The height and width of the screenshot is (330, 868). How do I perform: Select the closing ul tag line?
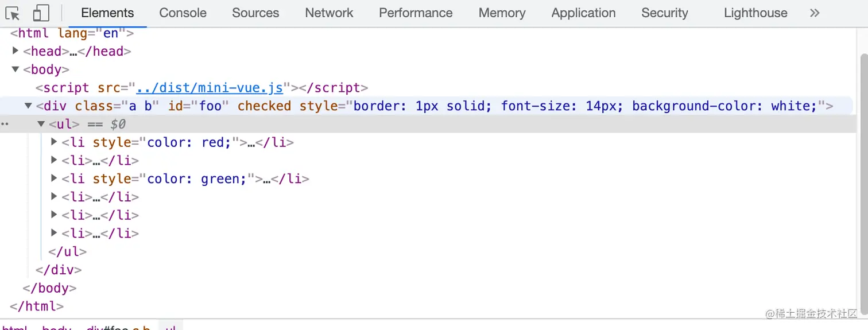coord(68,251)
